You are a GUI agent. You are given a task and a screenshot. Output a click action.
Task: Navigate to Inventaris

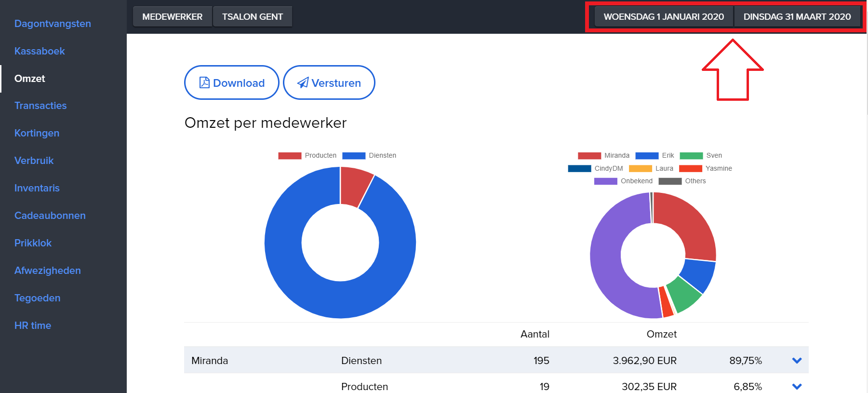[37, 188]
